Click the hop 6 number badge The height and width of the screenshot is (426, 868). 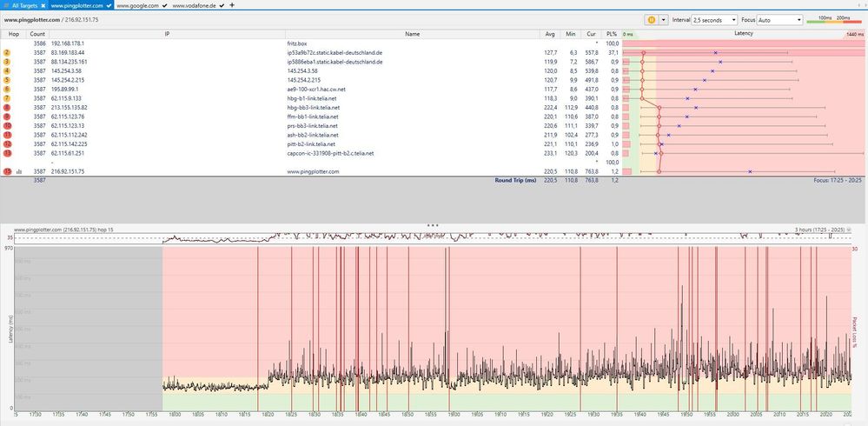click(7, 90)
